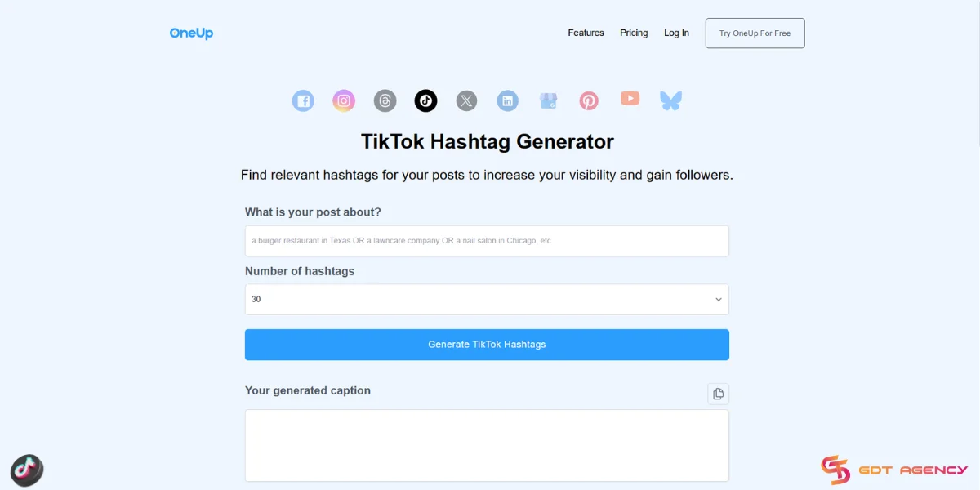The height and width of the screenshot is (490, 980).
Task: Open the Log In link
Action: pyautogui.click(x=676, y=33)
